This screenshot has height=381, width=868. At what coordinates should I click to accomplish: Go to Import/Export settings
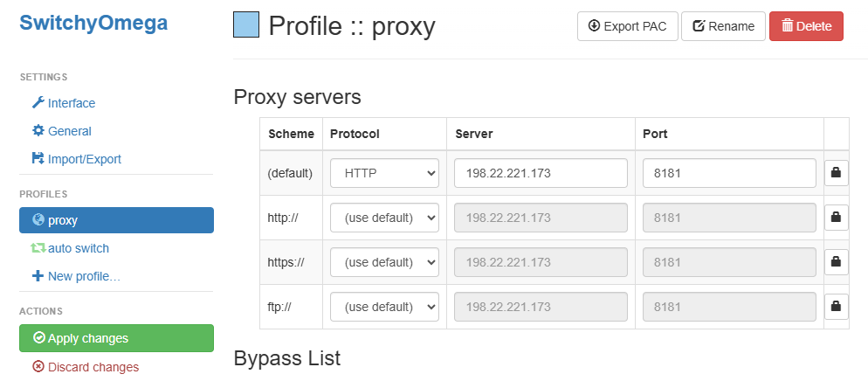[76, 159]
